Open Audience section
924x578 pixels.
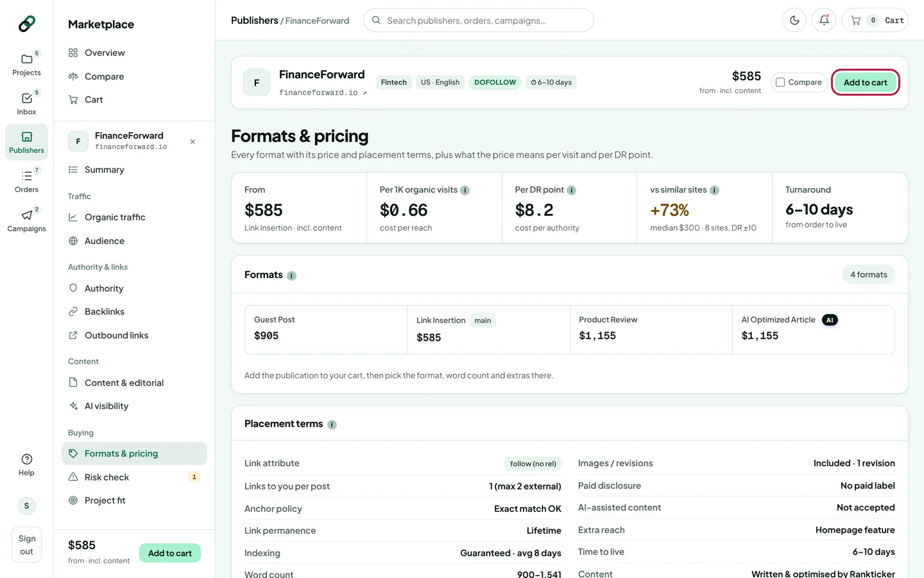134,241
